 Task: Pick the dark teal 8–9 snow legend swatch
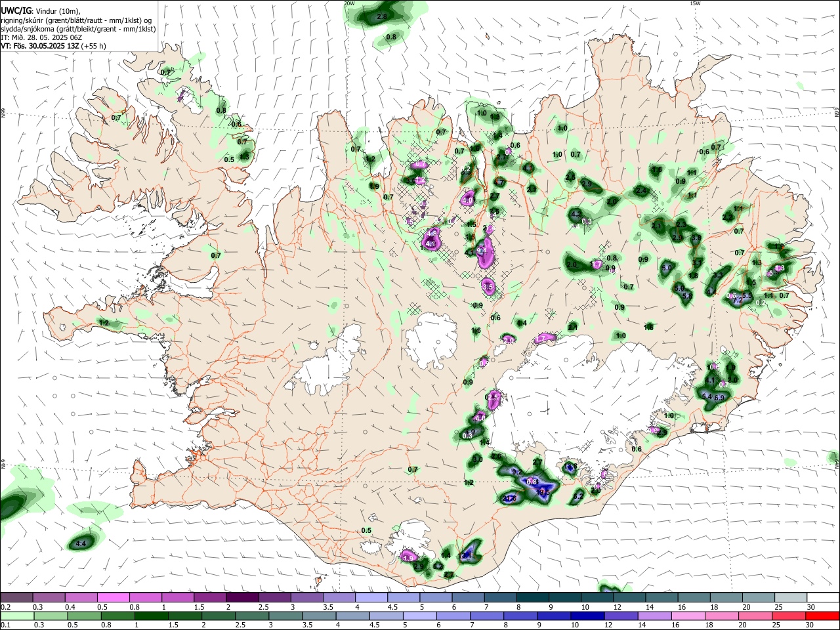click(x=534, y=598)
